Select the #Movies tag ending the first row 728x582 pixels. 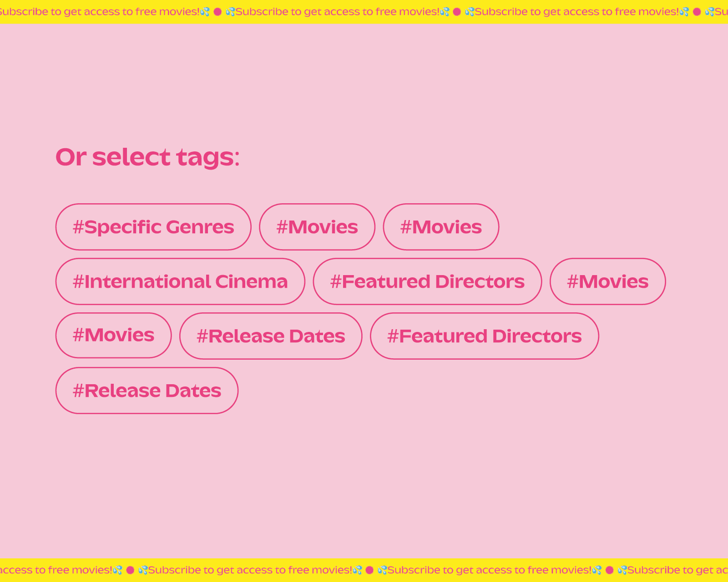tap(441, 227)
